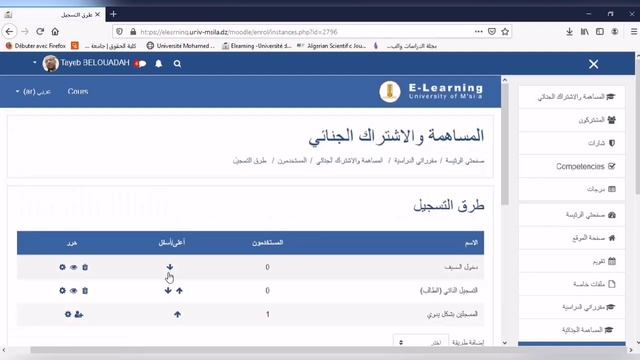Screen dimensions: 640x360
Task: Move the التسجيل الذاتي (الطالب) row down
Action: click(168, 291)
